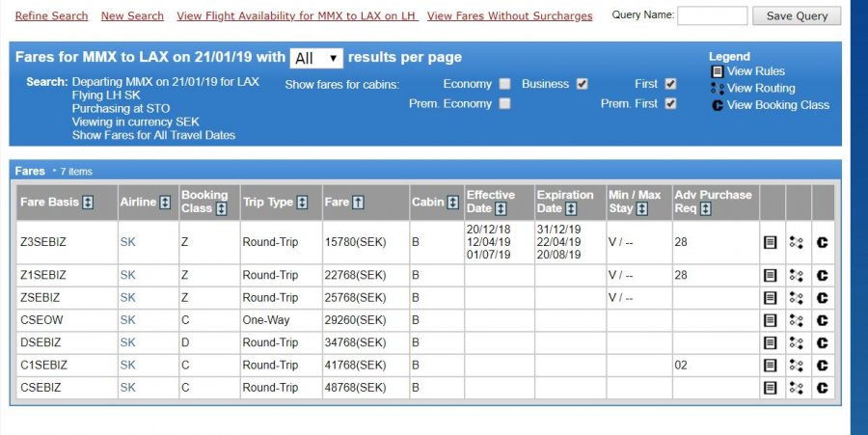Show routing for the CSEBIZ fare

click(x=796, y=388)
